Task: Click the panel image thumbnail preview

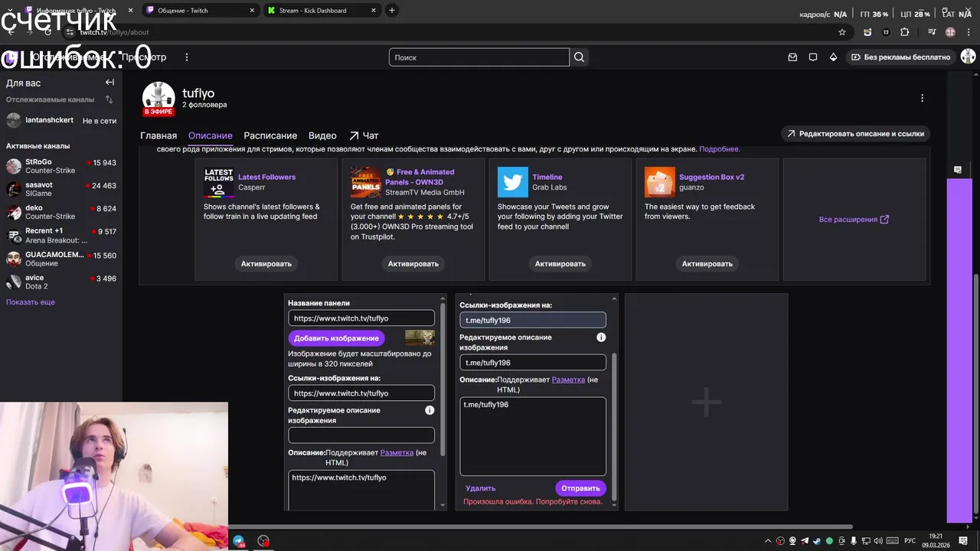Action: (420, 337)
